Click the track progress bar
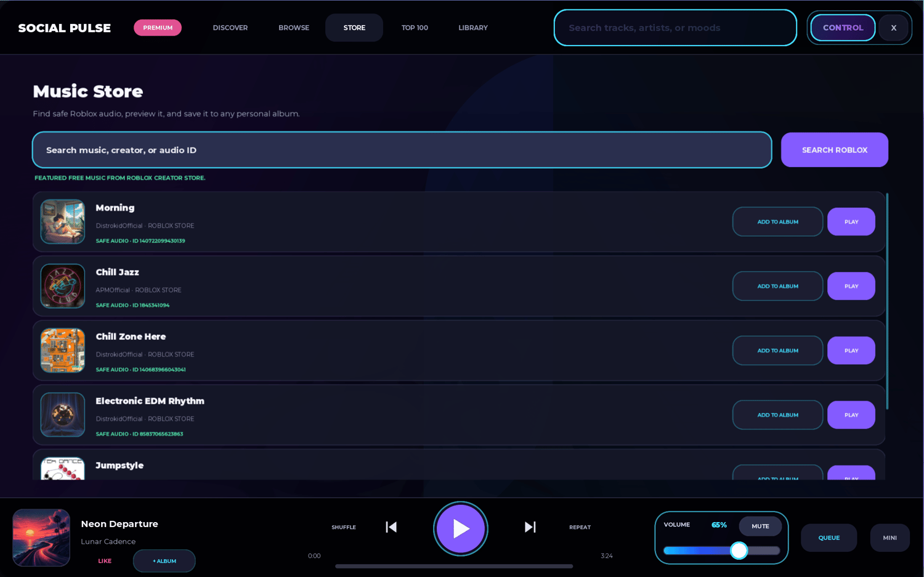 click(x=454, y=566)
